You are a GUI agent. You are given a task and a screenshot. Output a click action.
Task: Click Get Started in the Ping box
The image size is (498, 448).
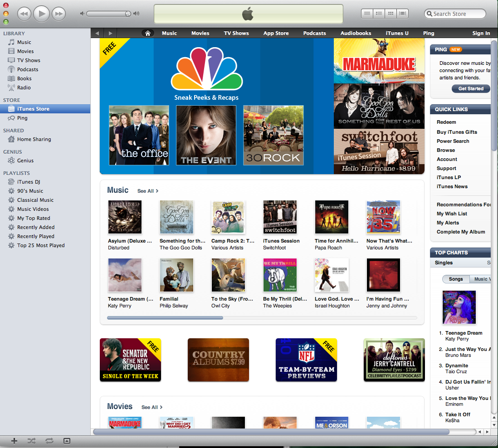point(471,88)
